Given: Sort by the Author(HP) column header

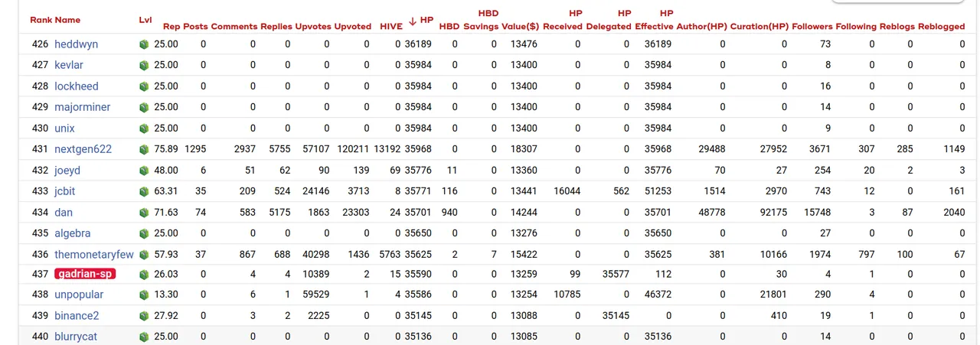Looking at the screenshot, I should (702, 26).
